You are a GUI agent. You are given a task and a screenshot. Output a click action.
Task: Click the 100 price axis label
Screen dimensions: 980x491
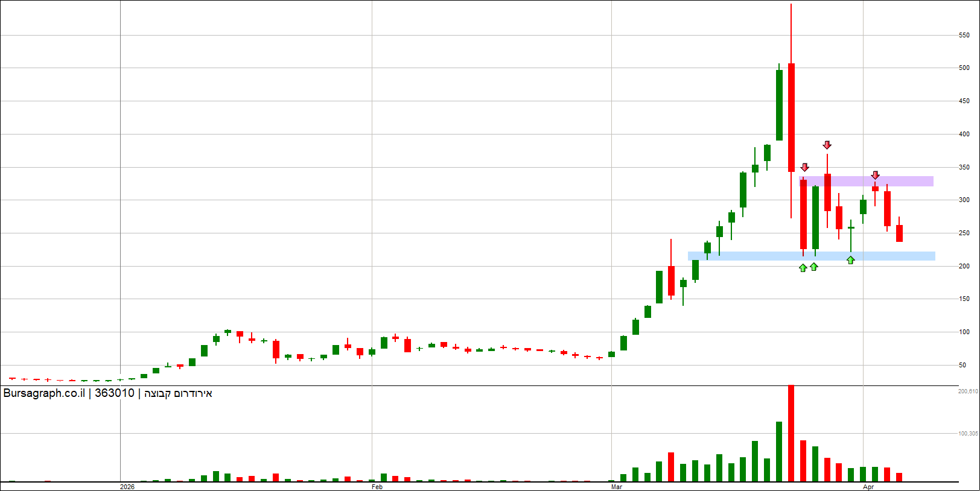click(964, 332)
